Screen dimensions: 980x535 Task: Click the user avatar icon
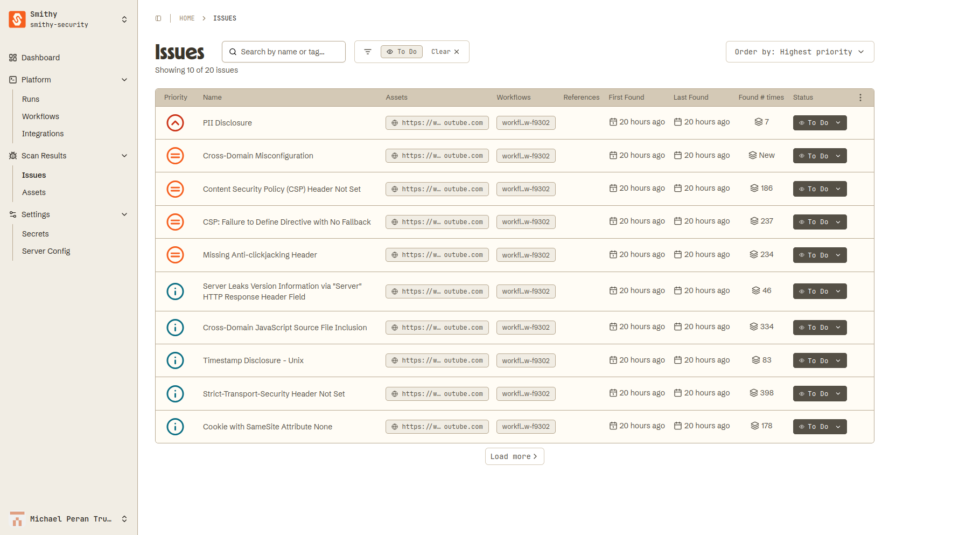tap(17, 519)
